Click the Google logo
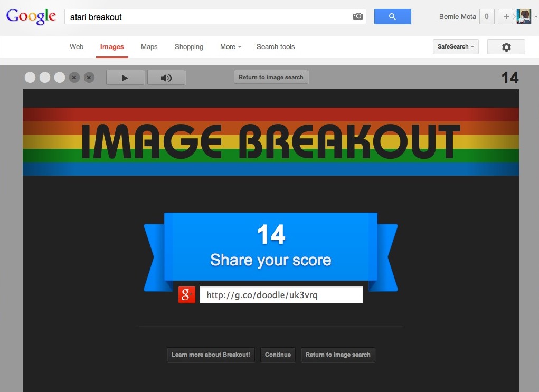 click(31, 16)
